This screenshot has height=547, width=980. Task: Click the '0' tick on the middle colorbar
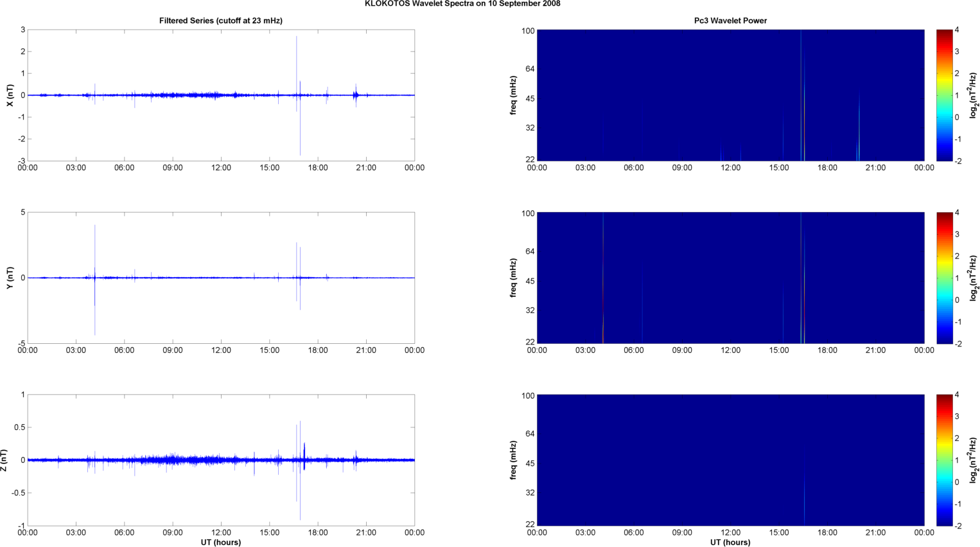click(x=957, y=300)
